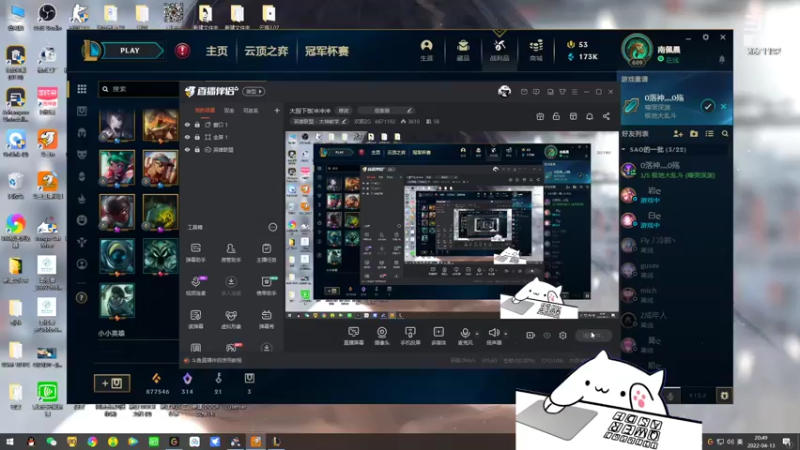Select the helmet champion filter in loot sidebar
800x450 pixels.
click(x=82, y=133)
